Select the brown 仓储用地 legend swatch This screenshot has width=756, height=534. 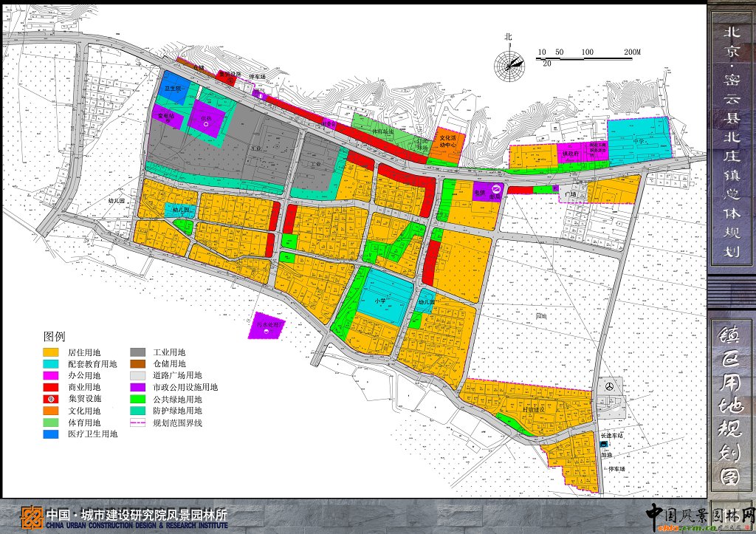[138, 364]
